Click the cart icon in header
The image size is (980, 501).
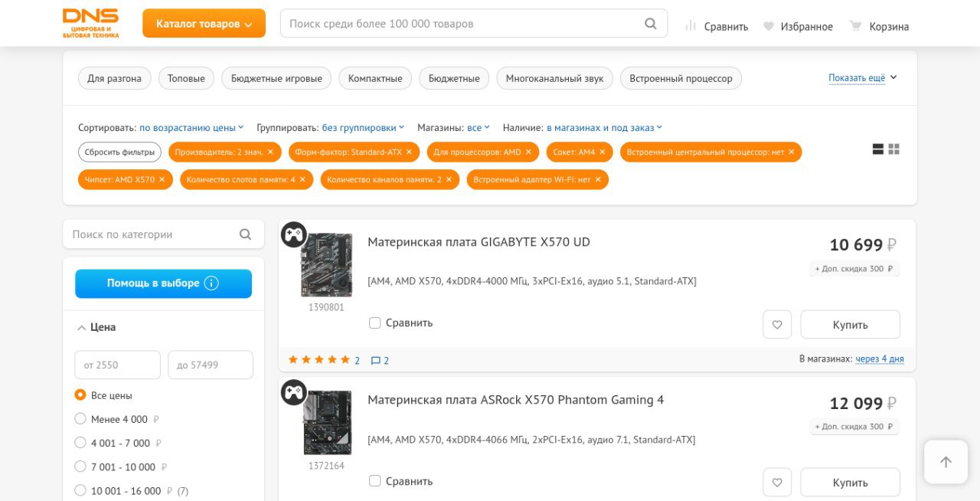856,26
